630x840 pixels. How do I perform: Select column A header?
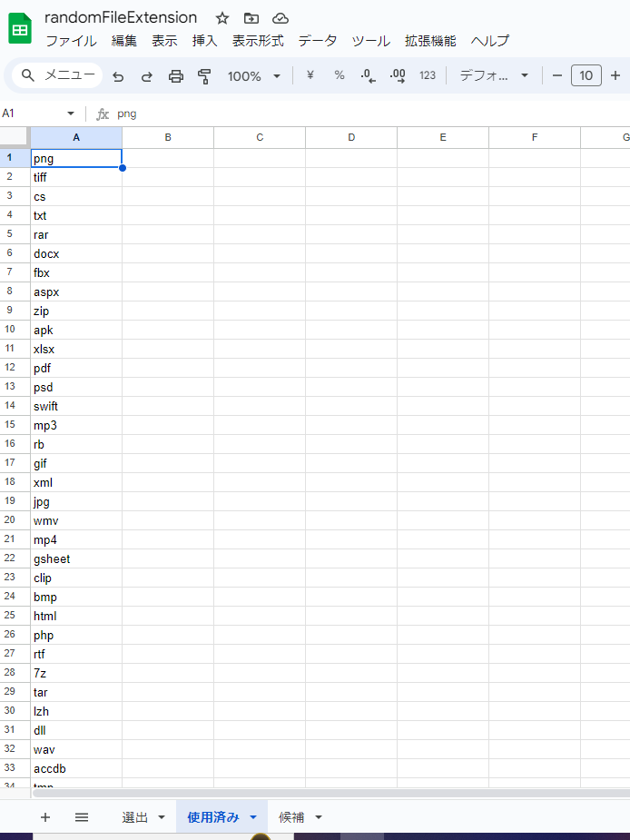76,138
